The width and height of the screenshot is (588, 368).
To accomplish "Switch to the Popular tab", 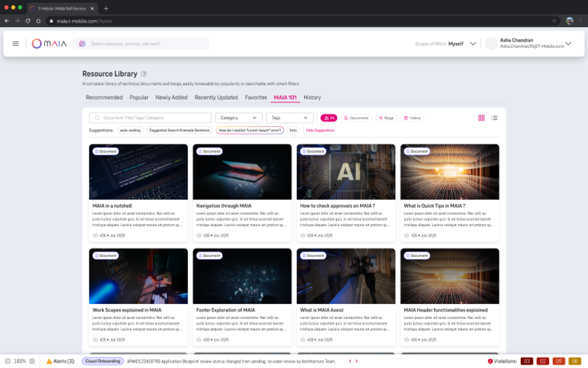I will tap(139, 98).
